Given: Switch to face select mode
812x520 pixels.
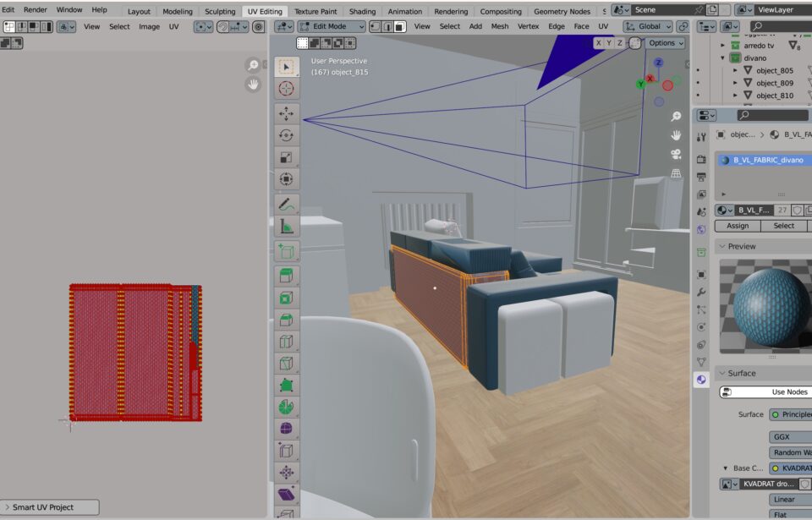Looking at the screenshot, I should [x=400, y=26].
